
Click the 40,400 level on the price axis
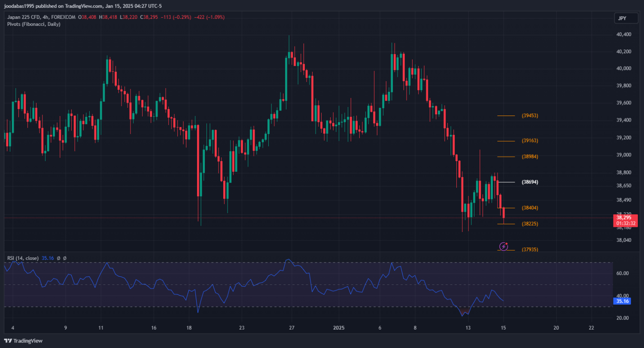(623, 34)
